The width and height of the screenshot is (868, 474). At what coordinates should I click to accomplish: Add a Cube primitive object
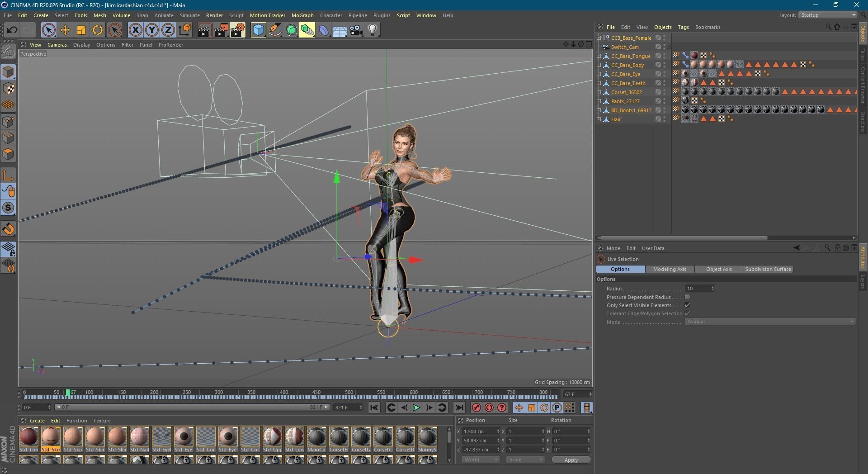click(x=258, y=30)
